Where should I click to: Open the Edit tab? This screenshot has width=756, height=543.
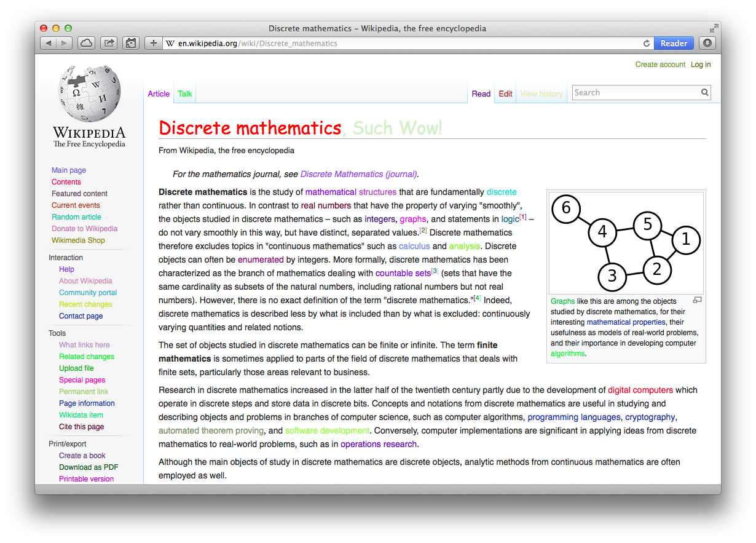click(x=505, y=94)
